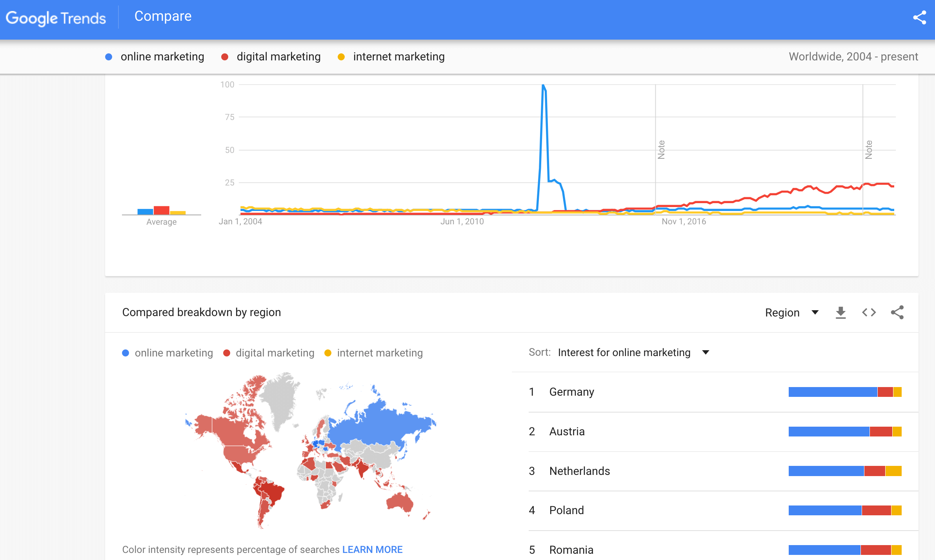Click the Austria region row
This screenshot has width=935, height=560.
(567, 431)
